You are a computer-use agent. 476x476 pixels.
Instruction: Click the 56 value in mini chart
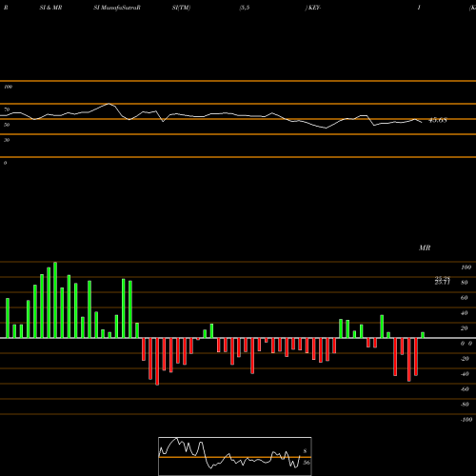[x=306, y=463]
